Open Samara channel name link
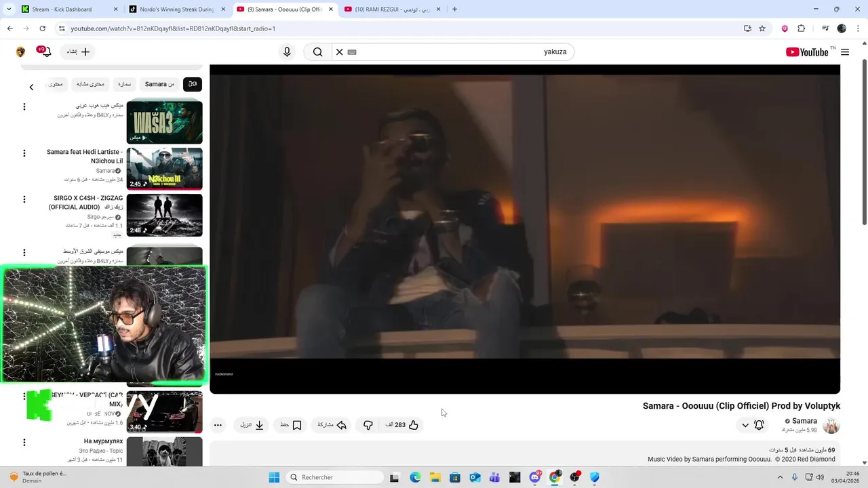 coord(804,421)
